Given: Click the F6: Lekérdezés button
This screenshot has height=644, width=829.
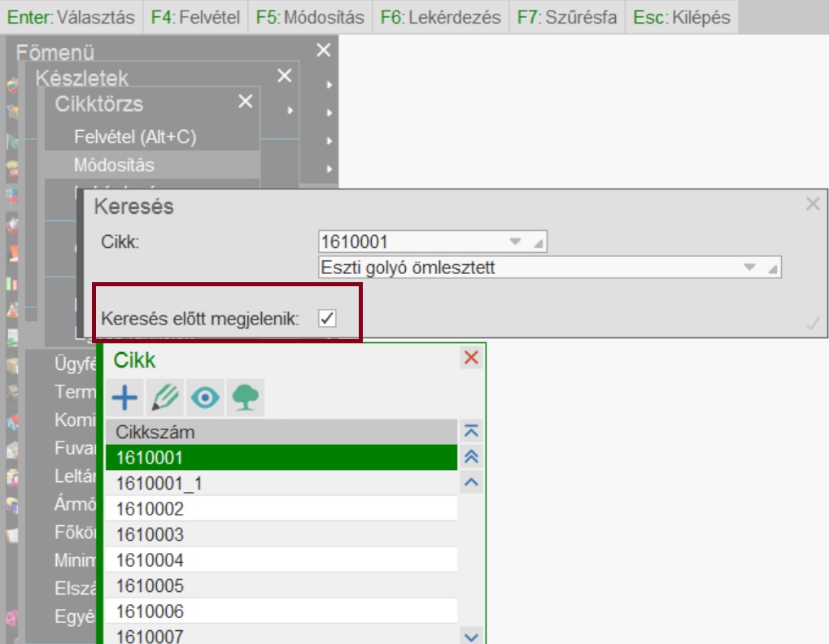Looking at the screenshot, I should (440, 17).
